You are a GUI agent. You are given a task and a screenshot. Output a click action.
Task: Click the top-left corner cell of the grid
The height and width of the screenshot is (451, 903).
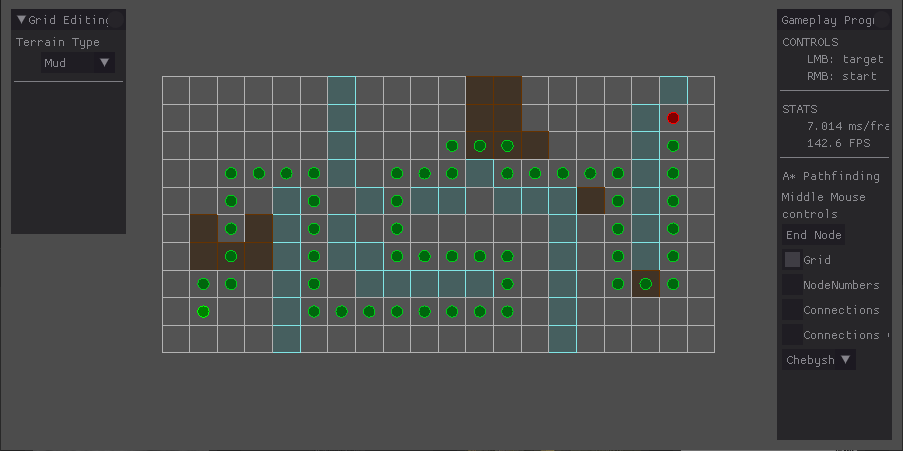coord(176,90)
